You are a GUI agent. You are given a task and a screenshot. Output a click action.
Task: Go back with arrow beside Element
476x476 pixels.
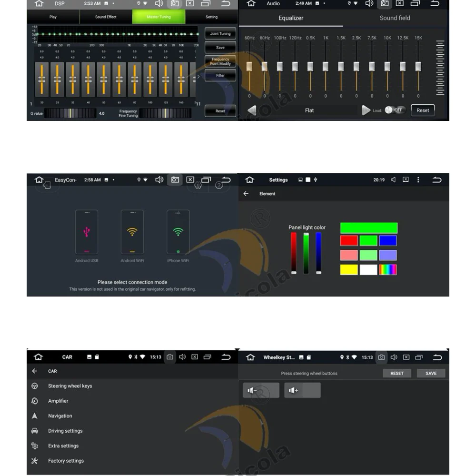click(x=246, y=194)
